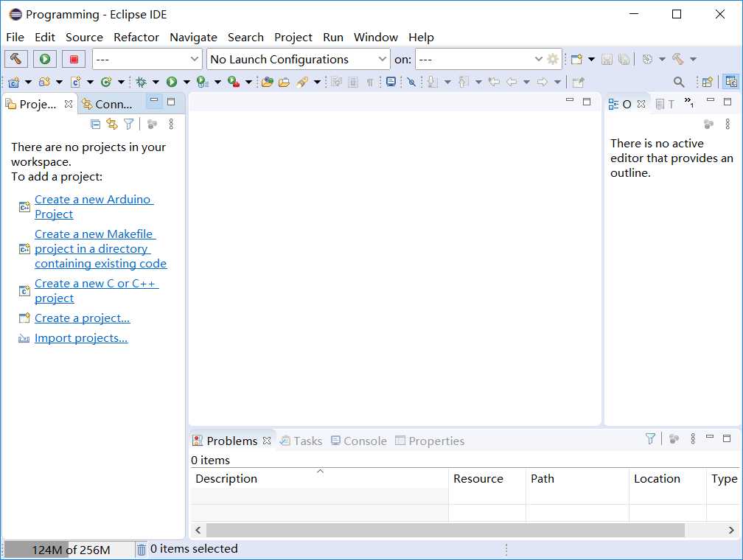Click Collapse All in Project Explorer
743x560 pixels.
pyautogui.click(x=95, y=124)
